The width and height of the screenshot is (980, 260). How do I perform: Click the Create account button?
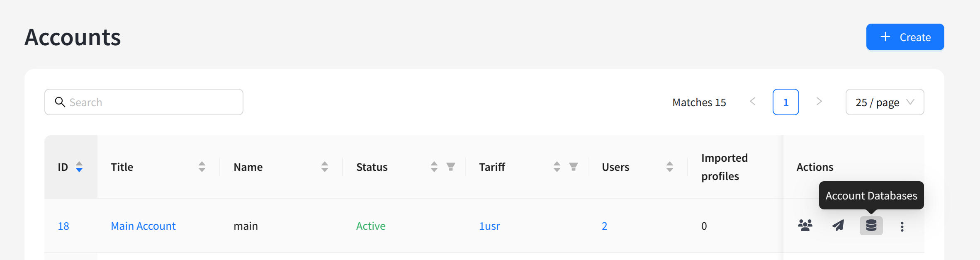click(905, 37)
